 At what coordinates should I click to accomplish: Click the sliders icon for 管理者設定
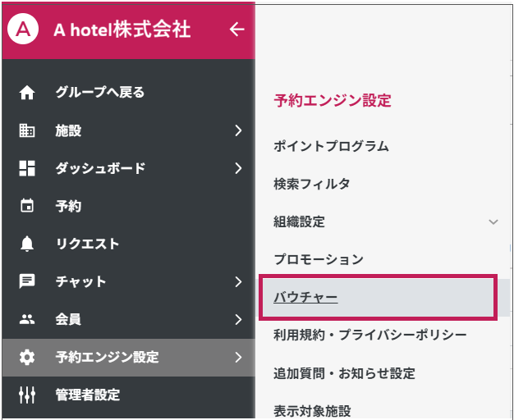(27, 395)
